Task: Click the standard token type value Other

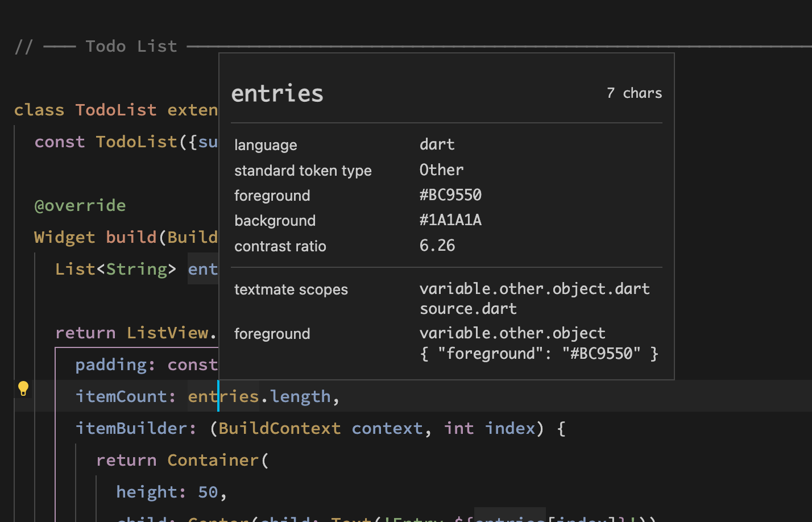Action: [x=441, y=169]
